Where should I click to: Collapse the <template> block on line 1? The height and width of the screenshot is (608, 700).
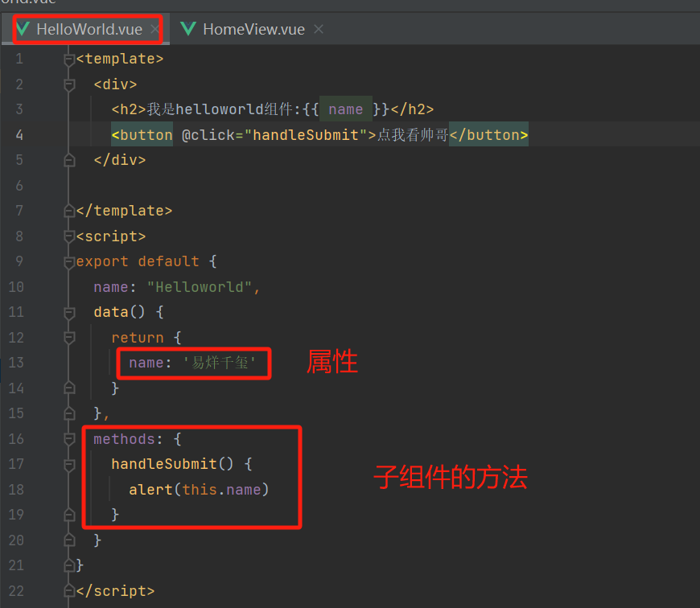[x=69, y=60]
